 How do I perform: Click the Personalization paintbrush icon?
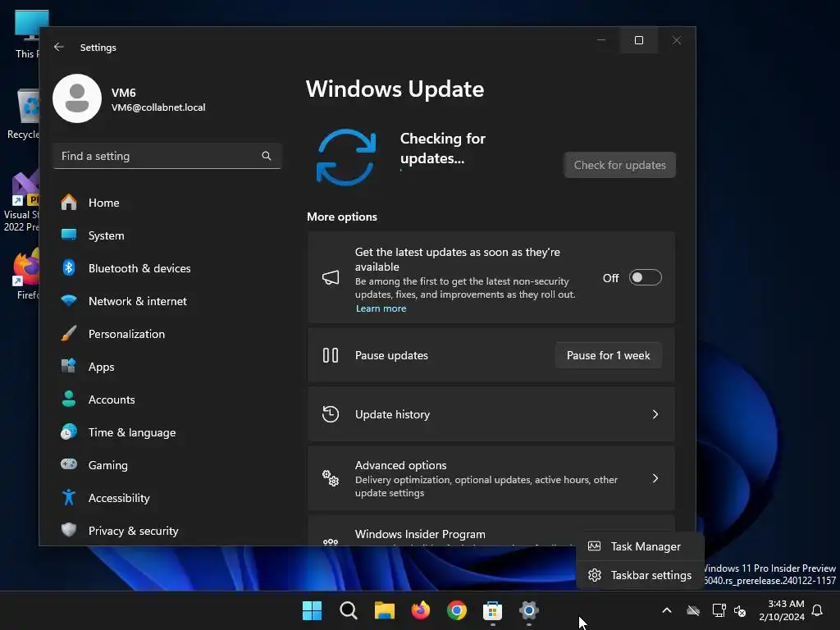click(x=69, y=333)
